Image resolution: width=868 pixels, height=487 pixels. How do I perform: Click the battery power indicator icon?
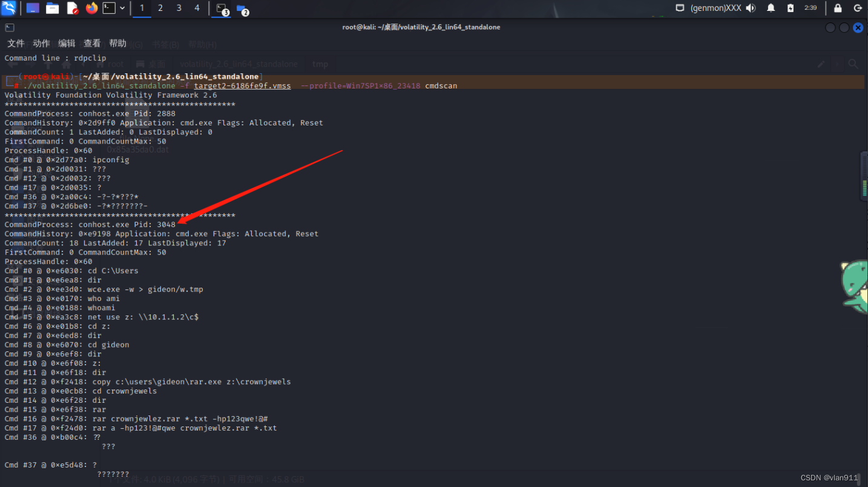tap(791, 8)
